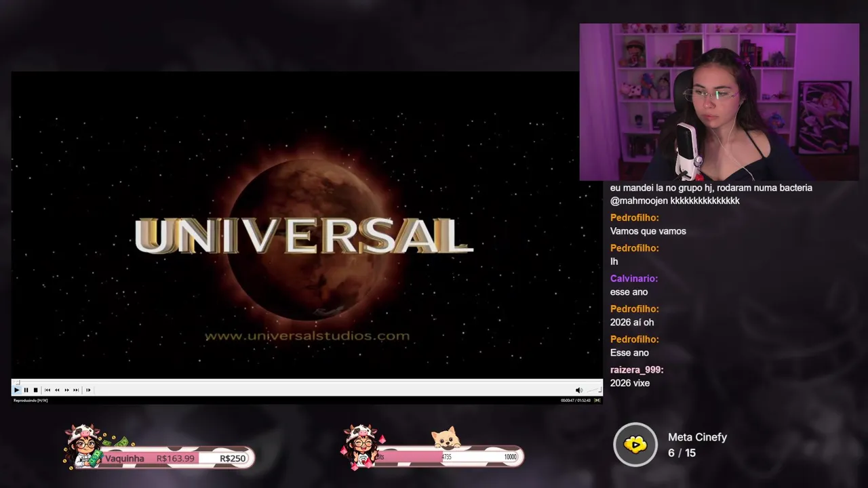Click the video playback area showing Universal logo
This screenshot has width=868, height=488.
[307, 225]
